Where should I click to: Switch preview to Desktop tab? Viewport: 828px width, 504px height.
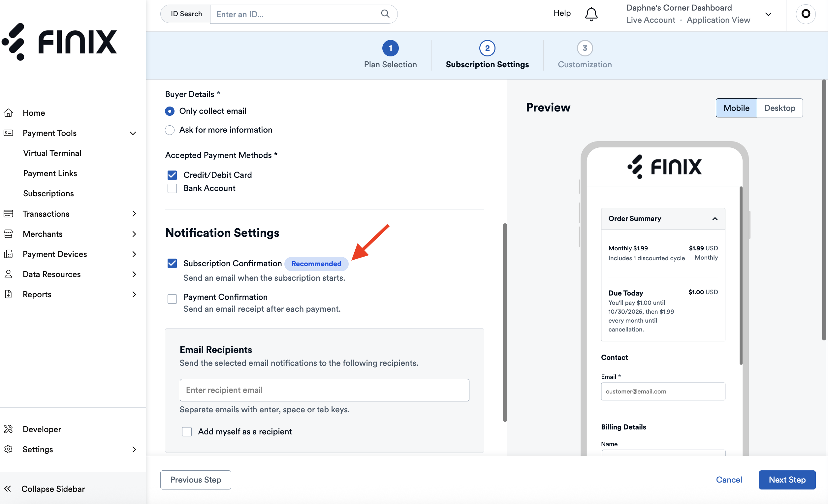[x=779, y=108]
